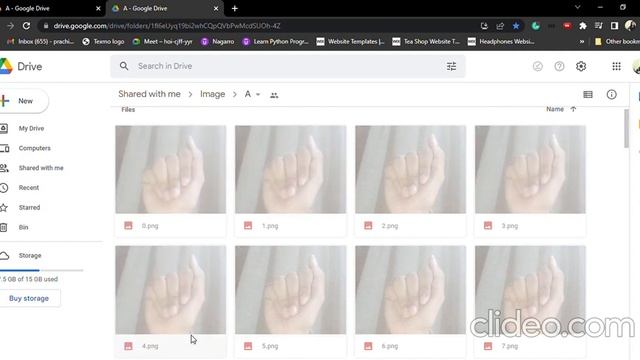Select 1.png thumbnail
The image size is (640, 360).
(x=291, y=169)
